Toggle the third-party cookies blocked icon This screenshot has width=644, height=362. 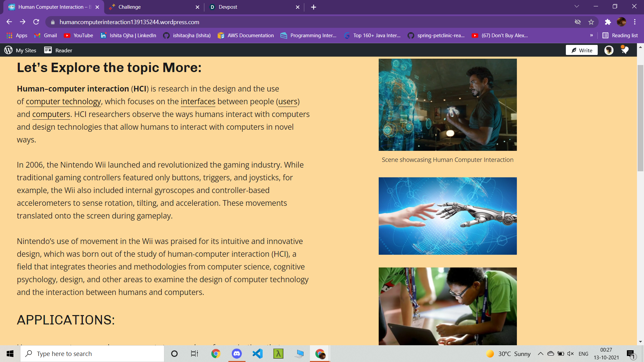578,22
